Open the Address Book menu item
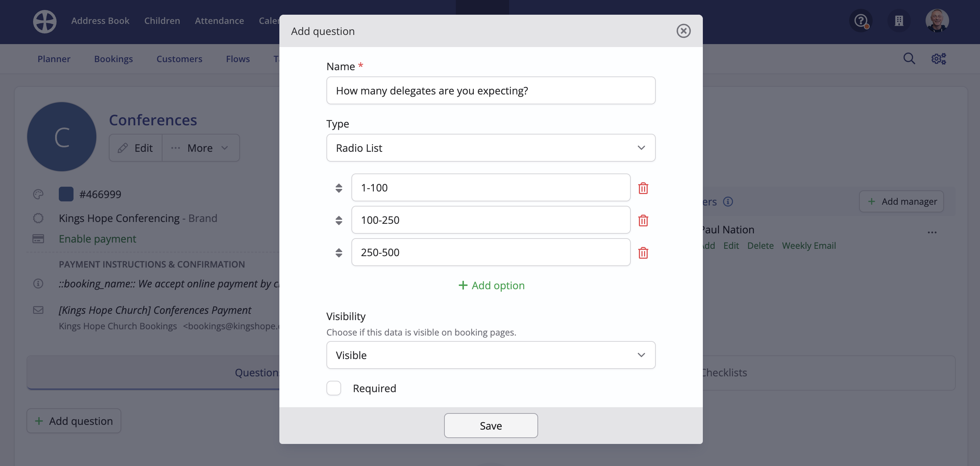Viewport: 980px width, 466px height. pos(100,21)
